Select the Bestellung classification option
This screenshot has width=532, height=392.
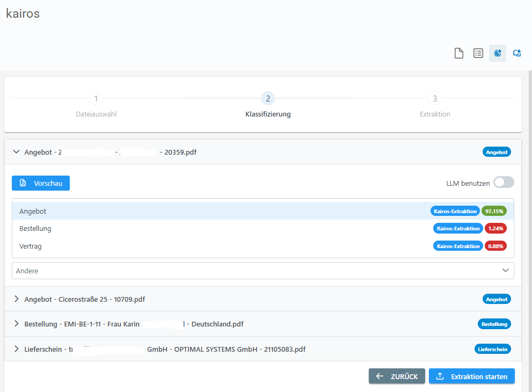pyautogui.click(x=35, y=228)
